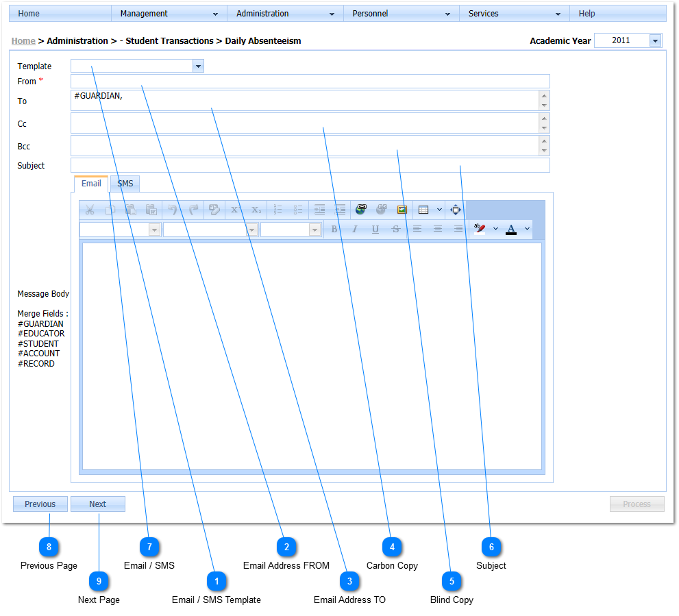This screenshot has width=679, height=616.
Task: Click the Format stripper eraser icon
Action: click(214, 210)
